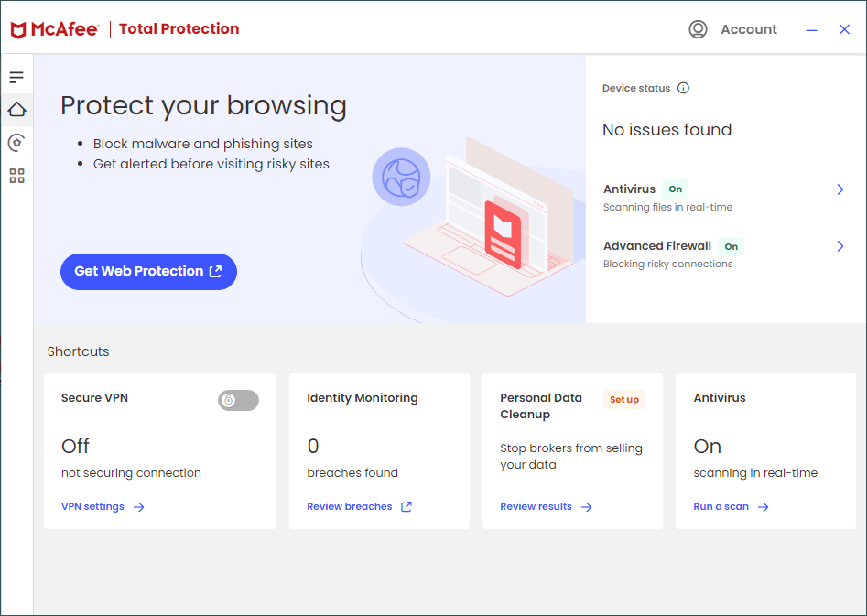This screenshot has height=616, width=867.
Task: Expand Advanced Firewall status chevron
Action: tap(840, 246)
